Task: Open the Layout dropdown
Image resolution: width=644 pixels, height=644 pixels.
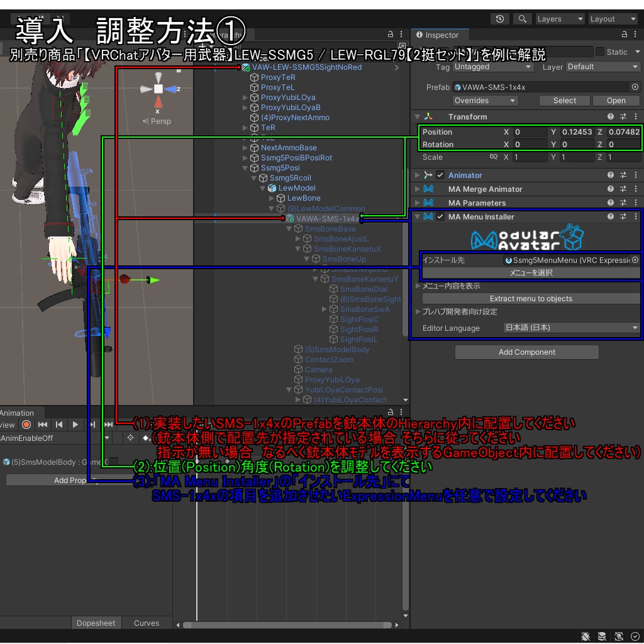Action: point(613,19)
